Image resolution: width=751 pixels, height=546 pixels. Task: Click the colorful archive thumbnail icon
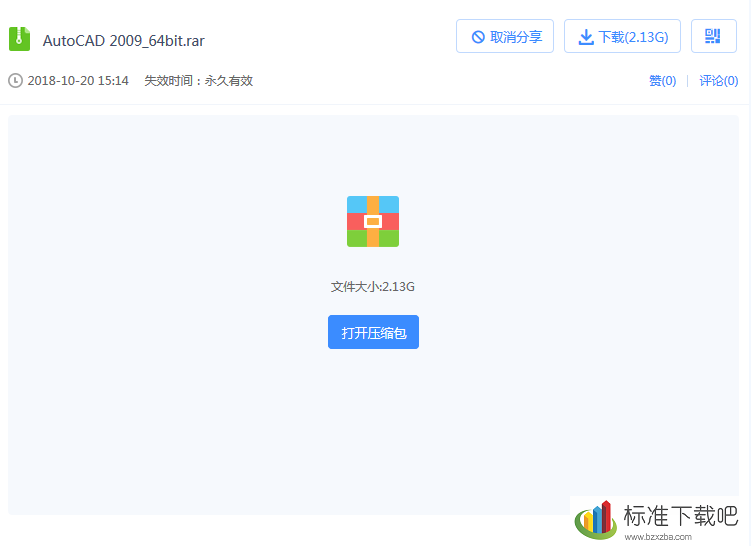[373, 221]
